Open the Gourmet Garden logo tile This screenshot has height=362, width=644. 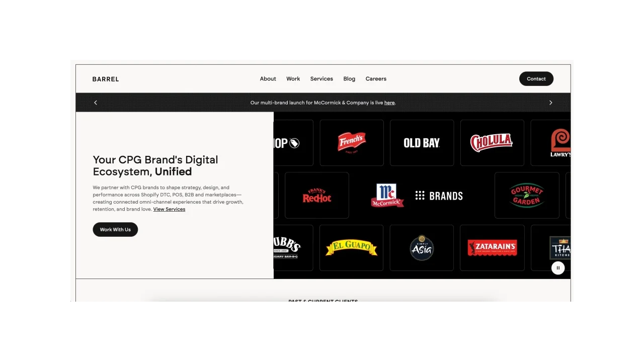(527, 195)
